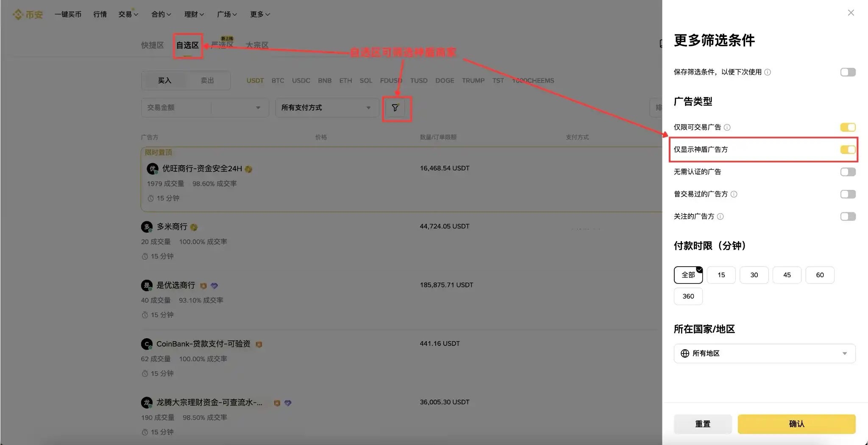Image resolution: width=868 pixels, height=445 pixels.
Task: Click the globe icon in region selector
Action: pyautogui.click(x=684, y=353)
